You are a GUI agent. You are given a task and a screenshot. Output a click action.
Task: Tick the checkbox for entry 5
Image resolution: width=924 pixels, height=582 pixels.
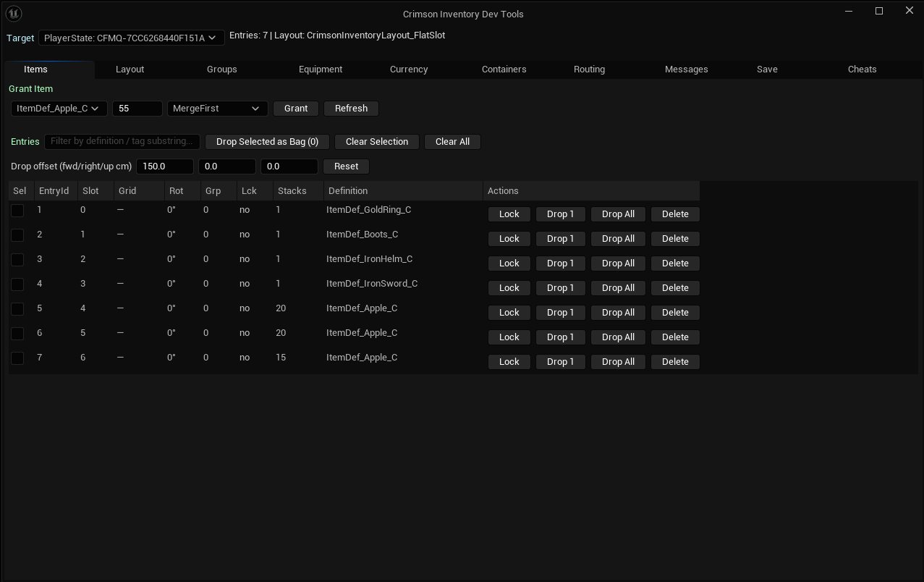click(x=17, y=309)
